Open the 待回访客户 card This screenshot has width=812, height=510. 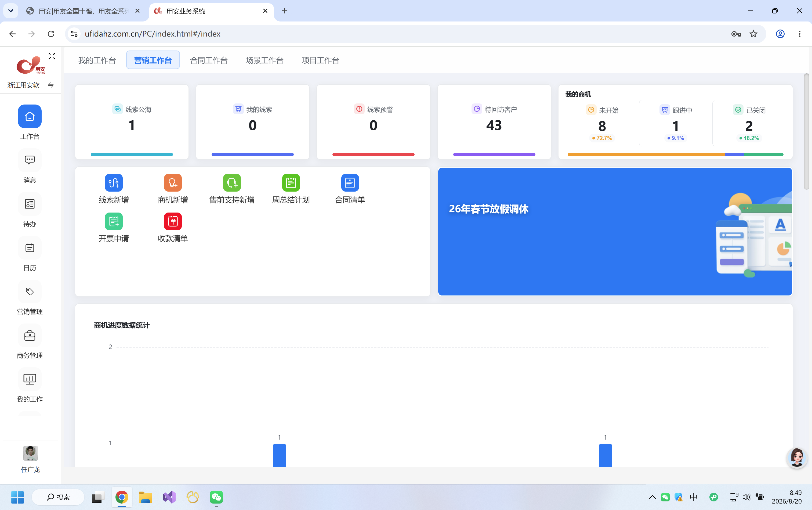[x=494, y=122]
